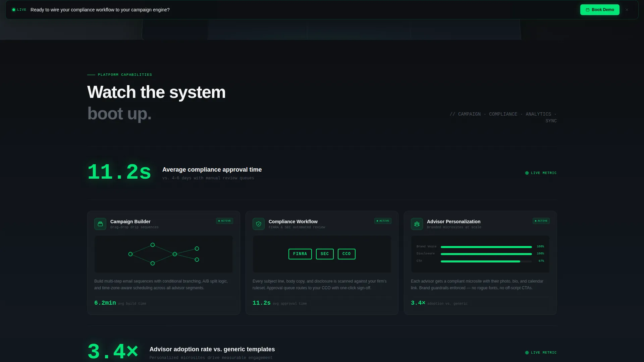
Task: Click the Compliance Workflow title
Action: pyautogui.click(x=293, y=222)
